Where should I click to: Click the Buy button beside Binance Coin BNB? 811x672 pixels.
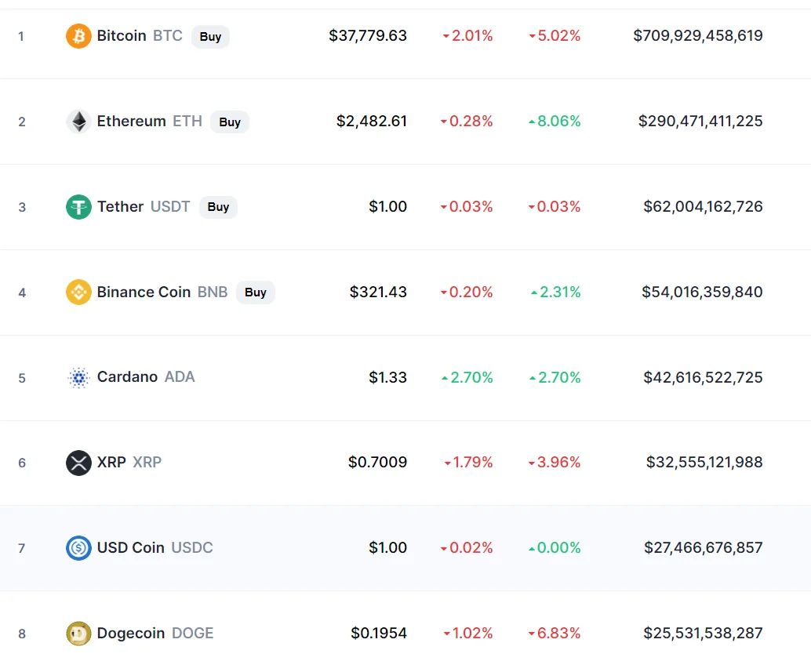(256, 292)
